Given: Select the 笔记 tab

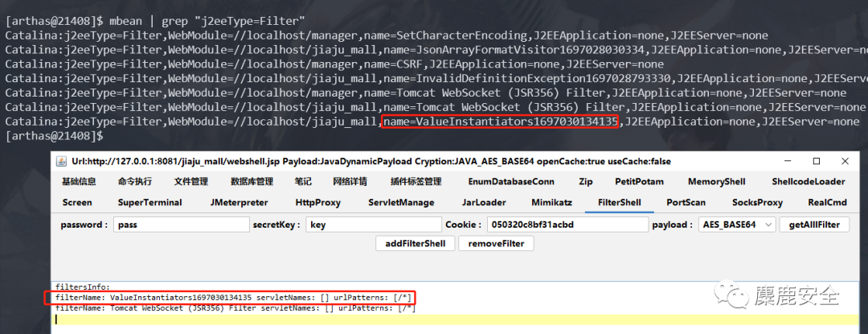Looking at the screenshot, I should tap(303, 182).
